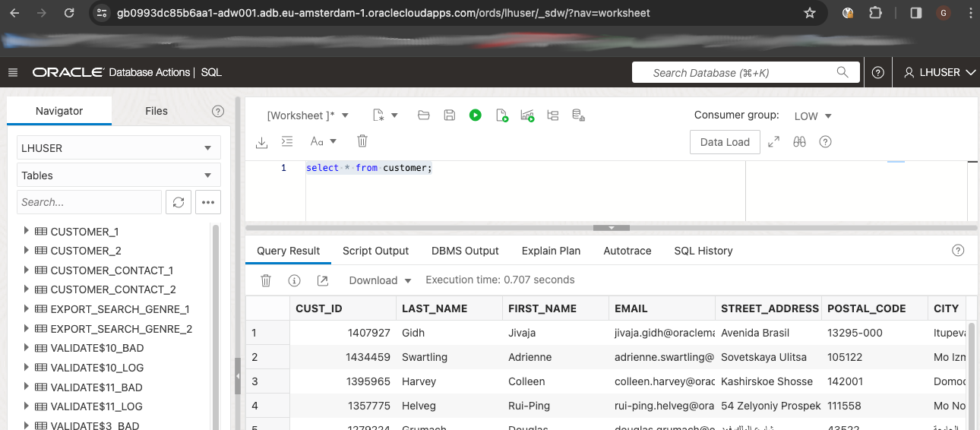The width and height of the screenshot is (980, 430).
Task: Click the search magnifier in Search Database box
Action: tap(842, 72)
